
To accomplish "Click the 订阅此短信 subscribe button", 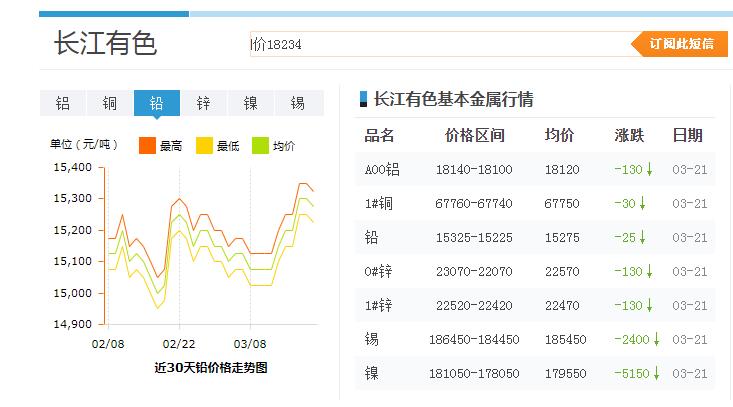I will click(x=679, y=44).
